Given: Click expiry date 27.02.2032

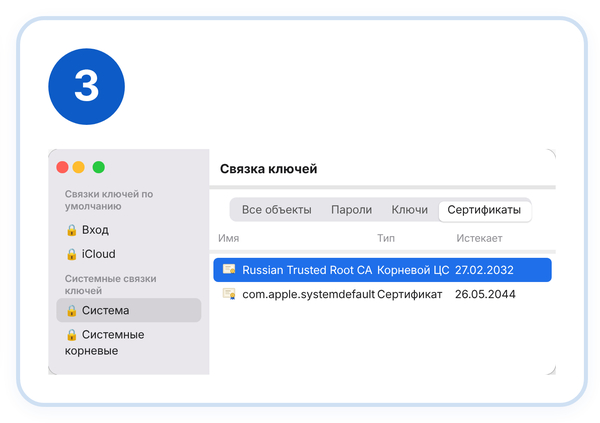Looking at the screenshot, I should 484,270.
